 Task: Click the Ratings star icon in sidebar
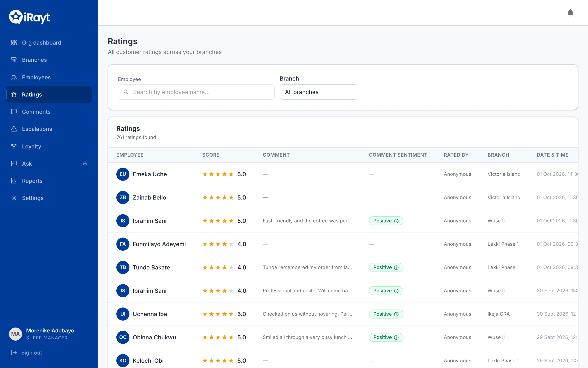pyautogui.click(x=14, y=94)
